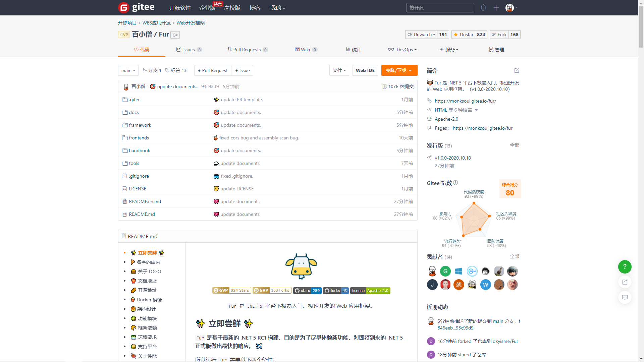Jump to 名字的由来 section
The width and height of the screenshot is (644, 362).
[x=148, y=262]
